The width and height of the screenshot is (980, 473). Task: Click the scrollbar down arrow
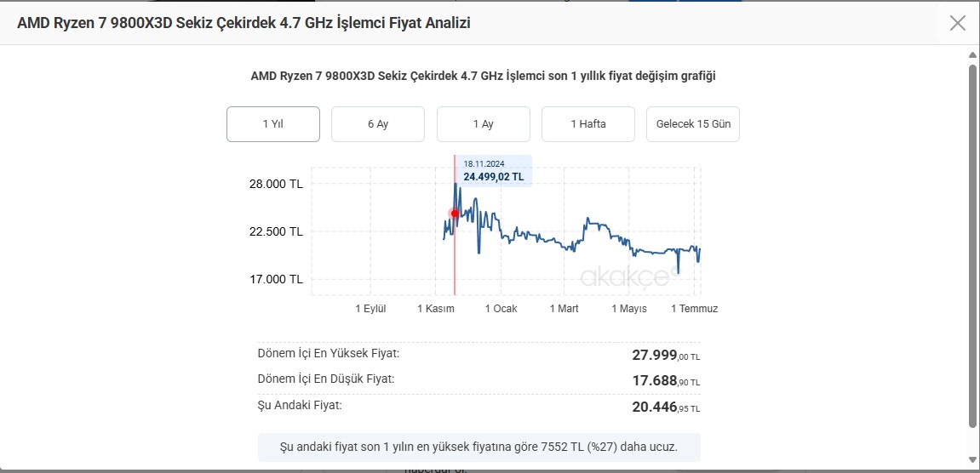click(971, 460)
